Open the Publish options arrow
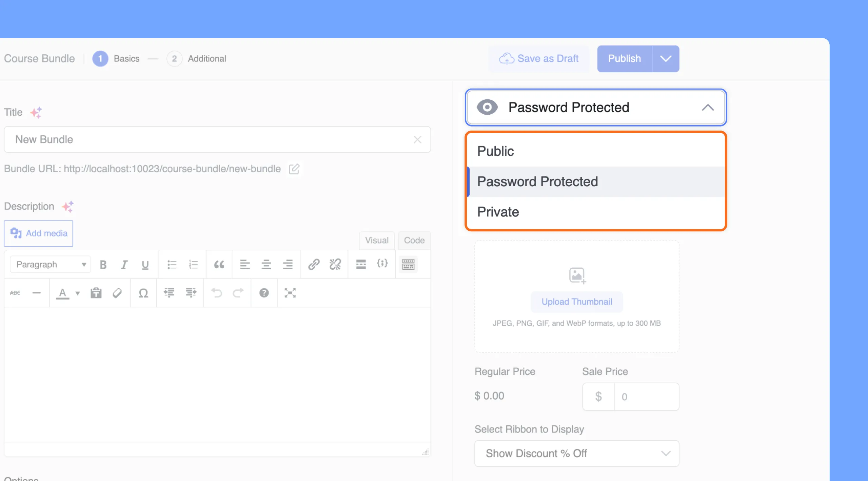868x481 pixels. click(x=666, y=59)
